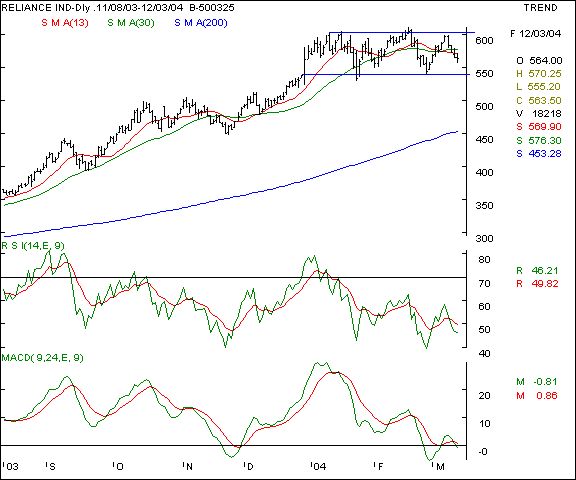Click the O (October) time axis marker
The image size is (576, 480).
pyautogui.click(x=118, y=466)
